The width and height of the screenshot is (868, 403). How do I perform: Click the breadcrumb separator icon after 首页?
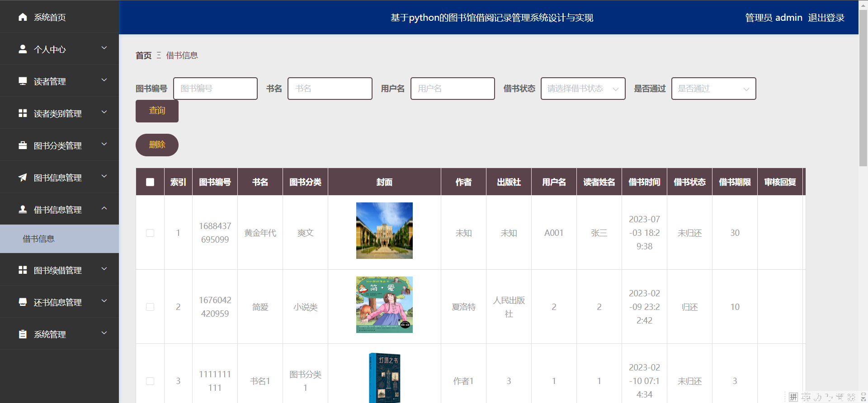159,55
